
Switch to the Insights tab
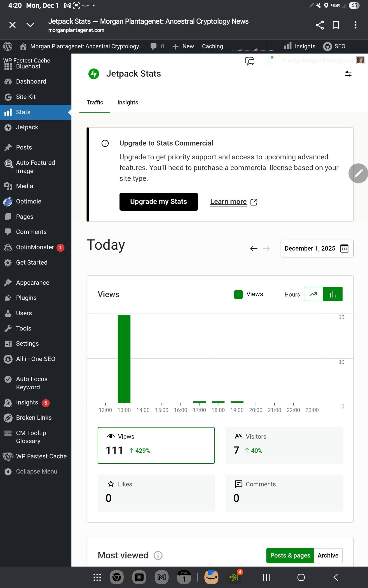tap(128, 102)
